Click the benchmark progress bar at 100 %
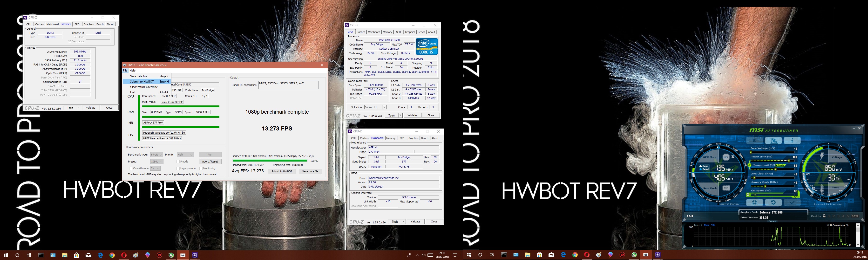The image size is (868, 260). (x=270, y=161)
